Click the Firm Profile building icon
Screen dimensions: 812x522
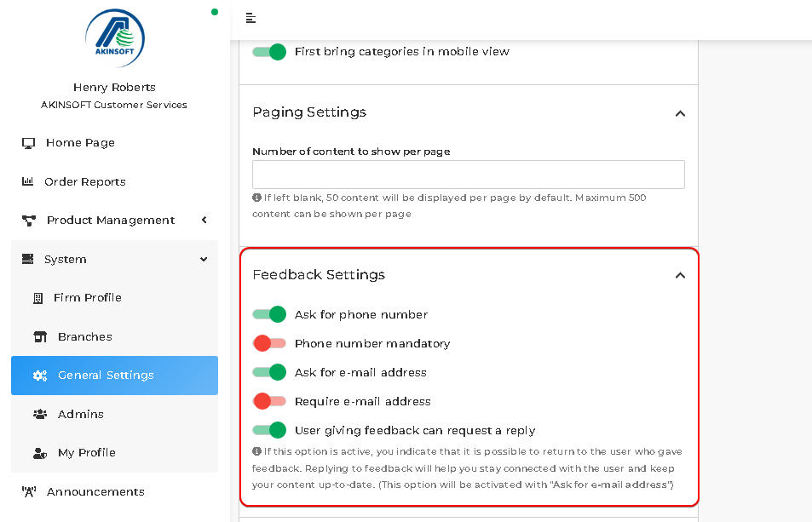pos(37,298)
